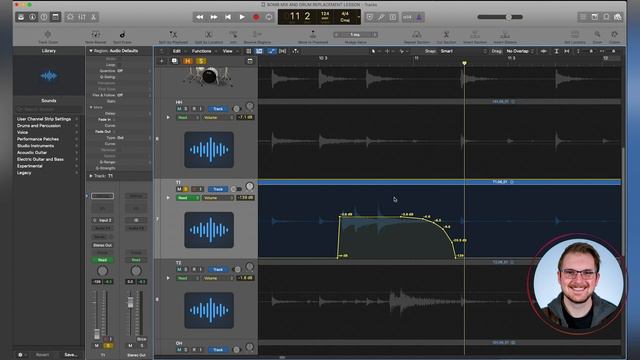The width and height of the screenshot is (640, 360).
Task: Select Drums and Percussion in Library
Action: pyautogui.click(x=39, y=126)
